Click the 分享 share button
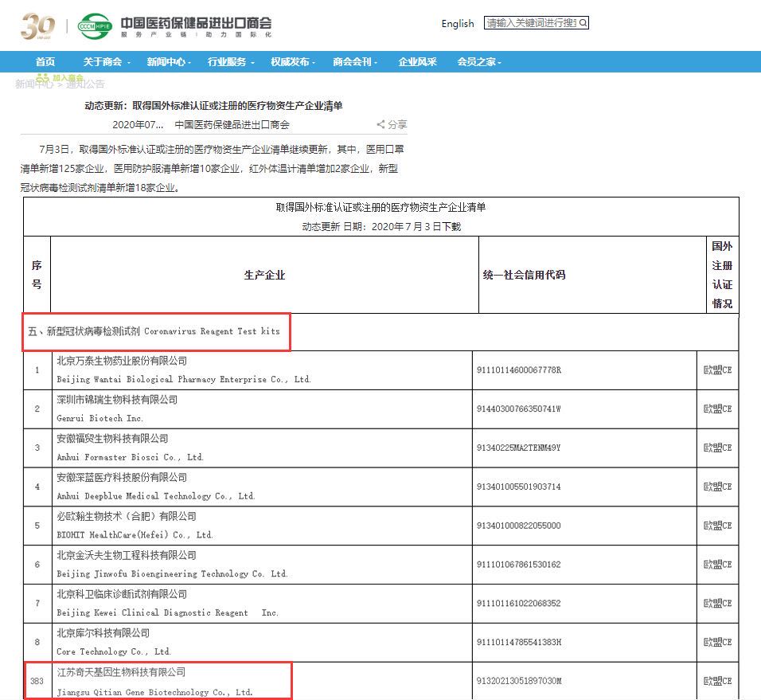 (x=397, y=124)
